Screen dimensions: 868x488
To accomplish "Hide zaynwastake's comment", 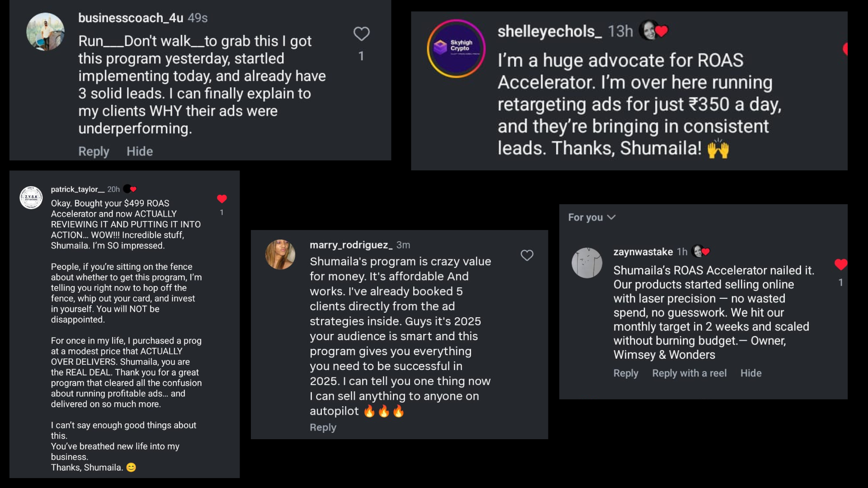I will click(750, 373).
